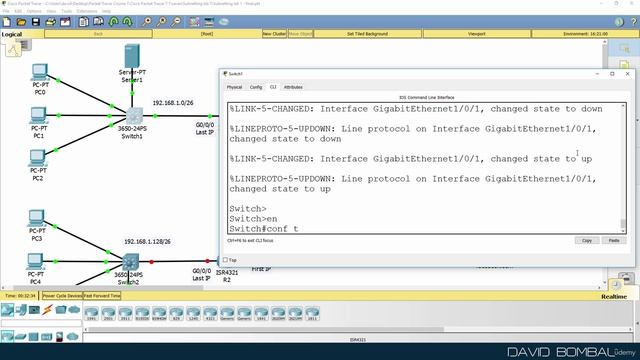Click the PC1 device in topology

[38, 116]
